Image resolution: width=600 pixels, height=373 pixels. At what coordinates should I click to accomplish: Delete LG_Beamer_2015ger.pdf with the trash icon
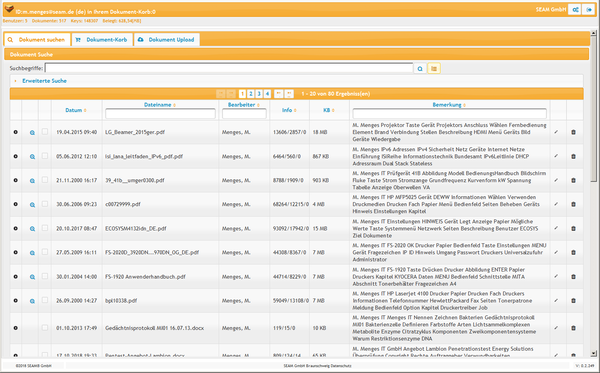point(573,132)
